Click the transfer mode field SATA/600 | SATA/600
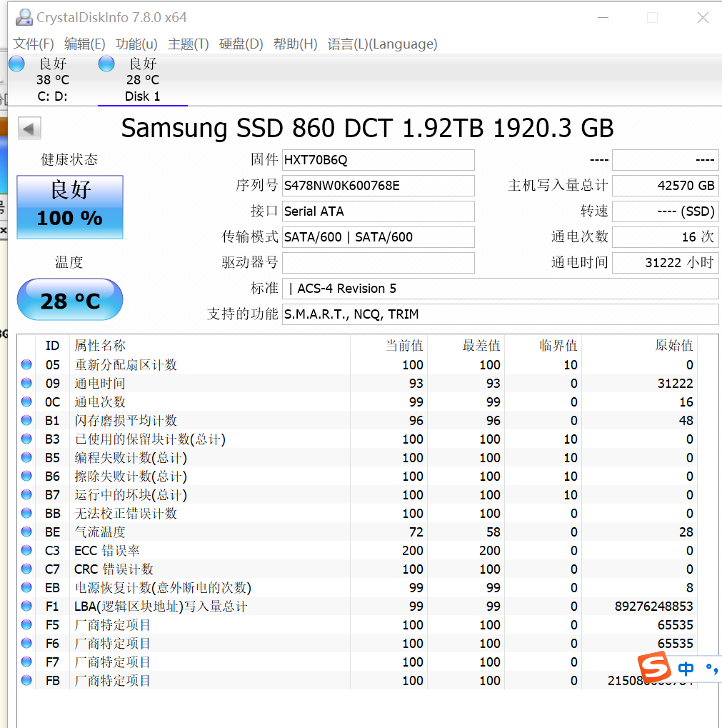Screen dimensions: 722x728 tap(378, 237)
